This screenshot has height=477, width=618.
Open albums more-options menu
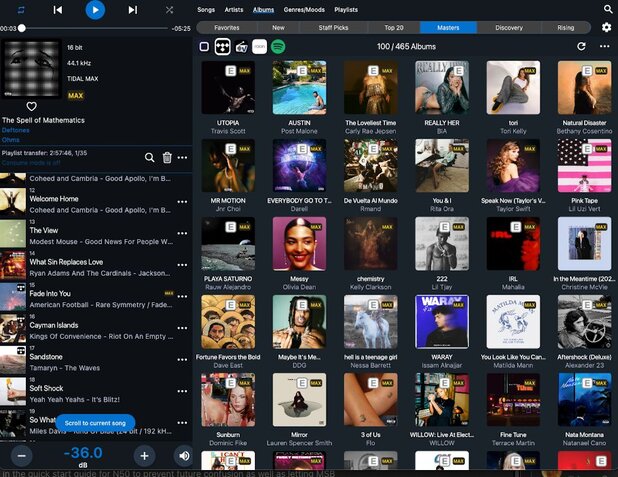pos(604,47)
